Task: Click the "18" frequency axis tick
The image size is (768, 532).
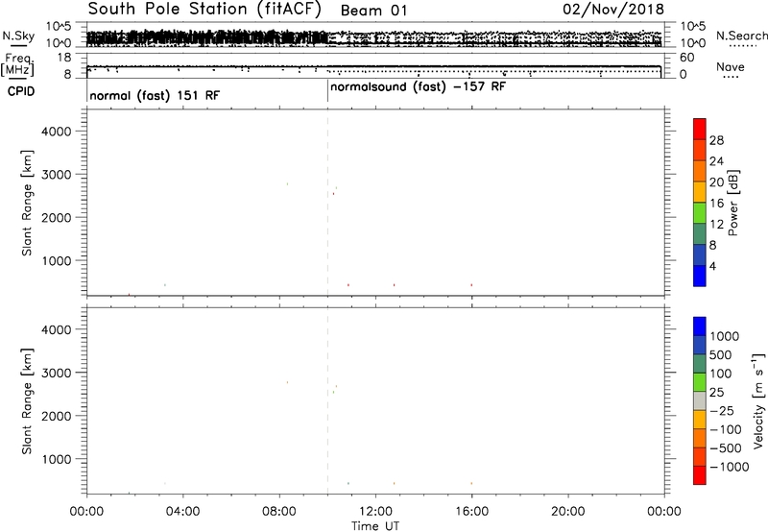Action: (64, 58)
